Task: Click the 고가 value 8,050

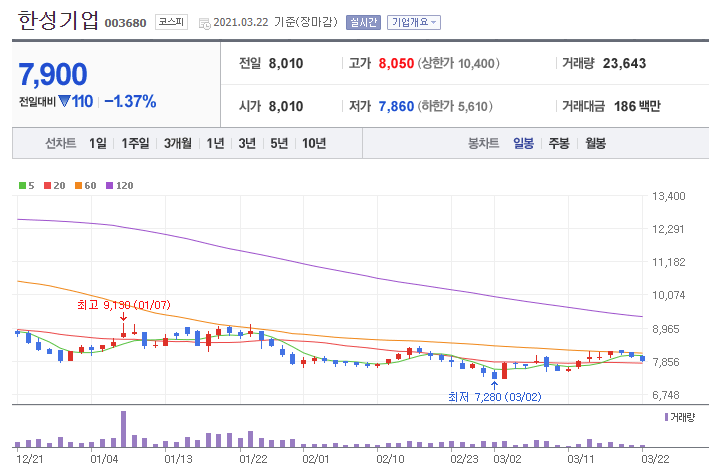Action: (396, 63)
